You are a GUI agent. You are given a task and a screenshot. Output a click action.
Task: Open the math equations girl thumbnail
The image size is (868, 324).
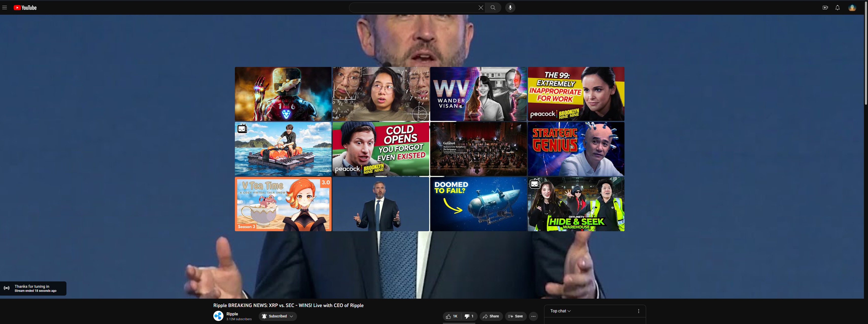point(381,94)
